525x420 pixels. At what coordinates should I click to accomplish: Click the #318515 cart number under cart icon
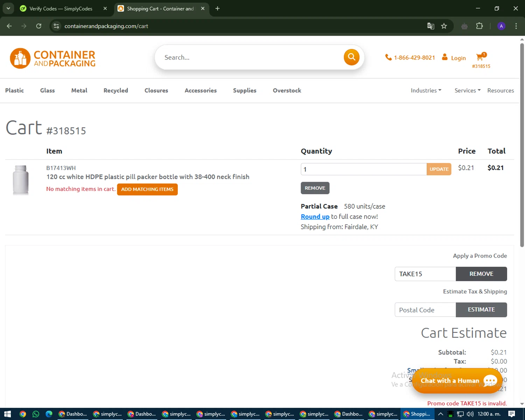(x=481, y=66)
